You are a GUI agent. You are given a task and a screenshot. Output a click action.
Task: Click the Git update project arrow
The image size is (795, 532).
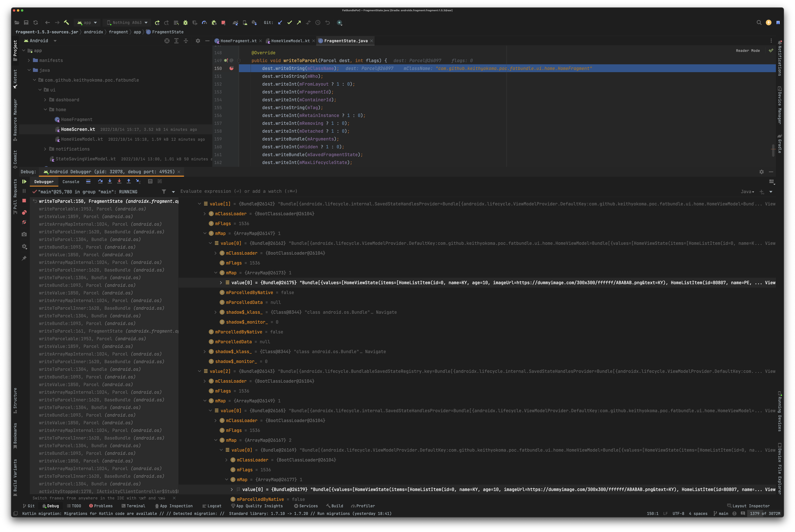[x=280, y=23]
